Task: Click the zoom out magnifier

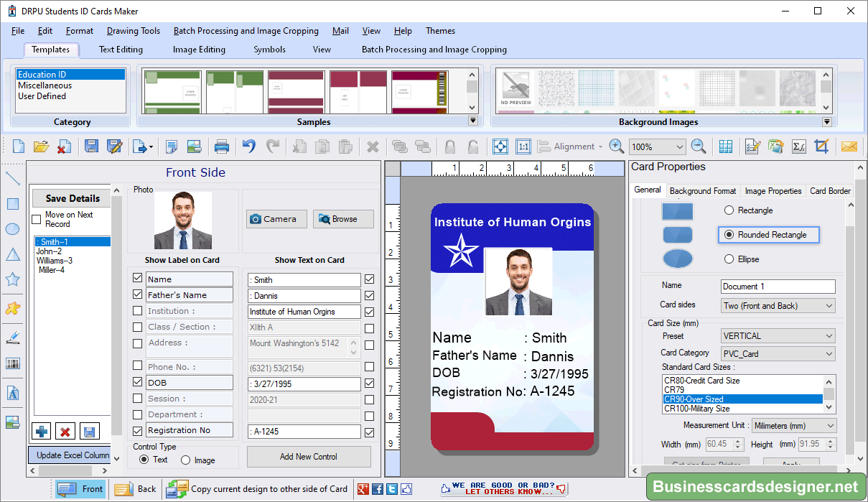Action: pos(698,147)
